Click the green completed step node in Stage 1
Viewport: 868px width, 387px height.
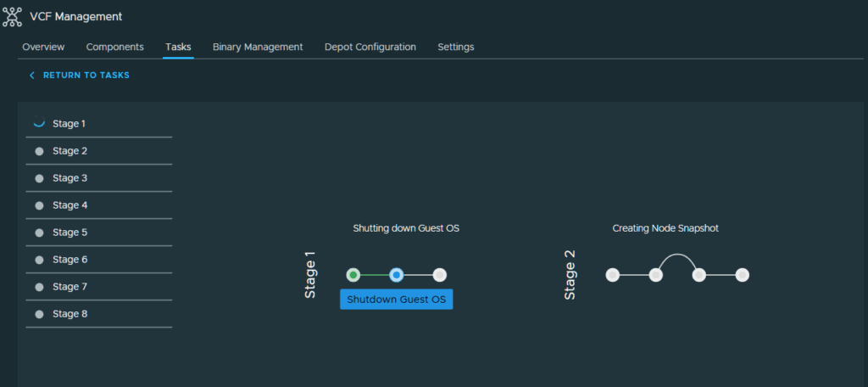(353, 275)
